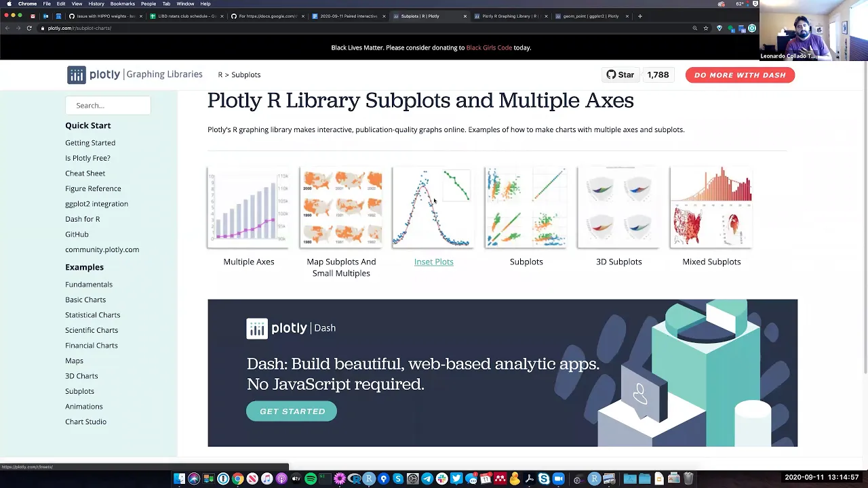Open Statistical Charts under Examples
Screen dimensions: 868x488
92,315
